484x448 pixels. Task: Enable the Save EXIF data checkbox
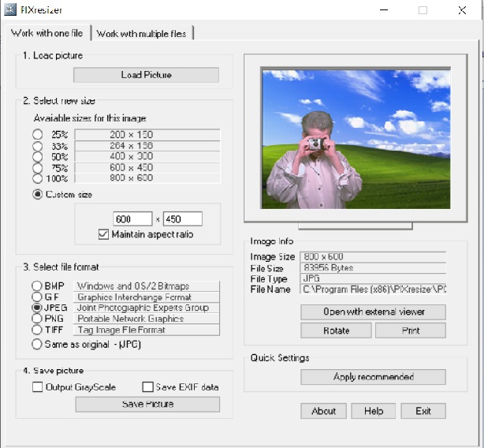(147, 387)
